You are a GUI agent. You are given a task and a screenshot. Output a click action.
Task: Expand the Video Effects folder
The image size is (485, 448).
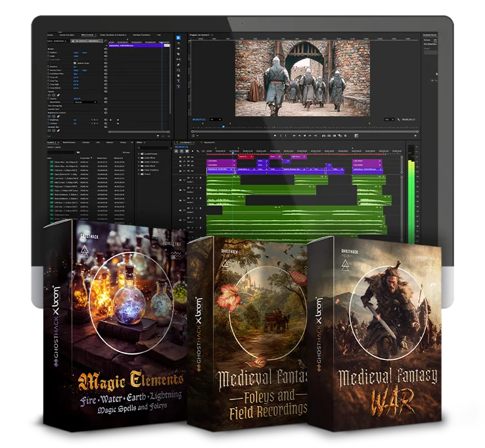(x=139, y=166)
